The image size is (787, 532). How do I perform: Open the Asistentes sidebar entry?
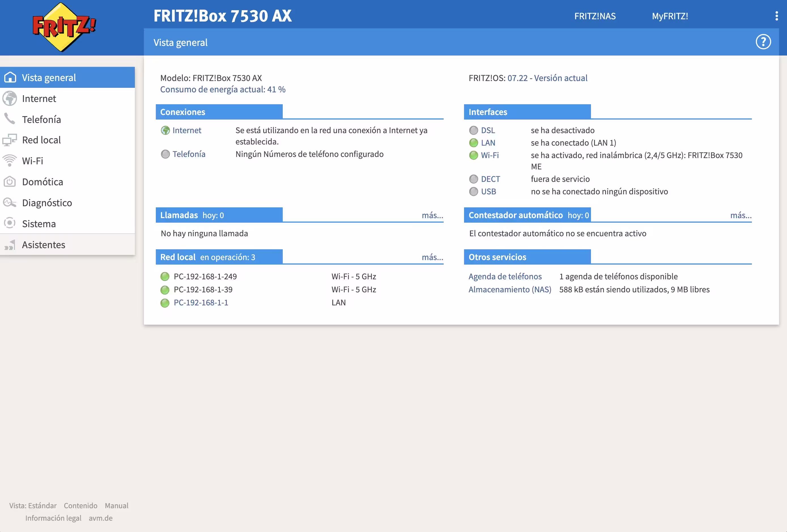tap(67, 244)
